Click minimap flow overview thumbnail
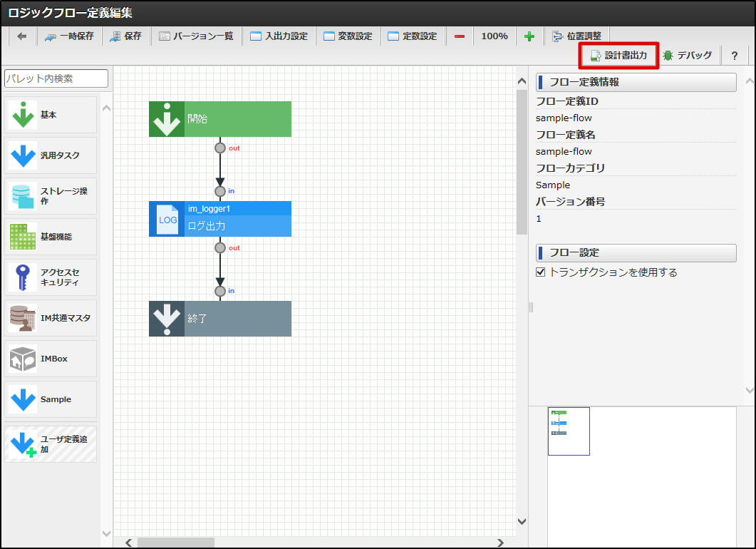Screen dimensions: 756x549 pos(569,431)
